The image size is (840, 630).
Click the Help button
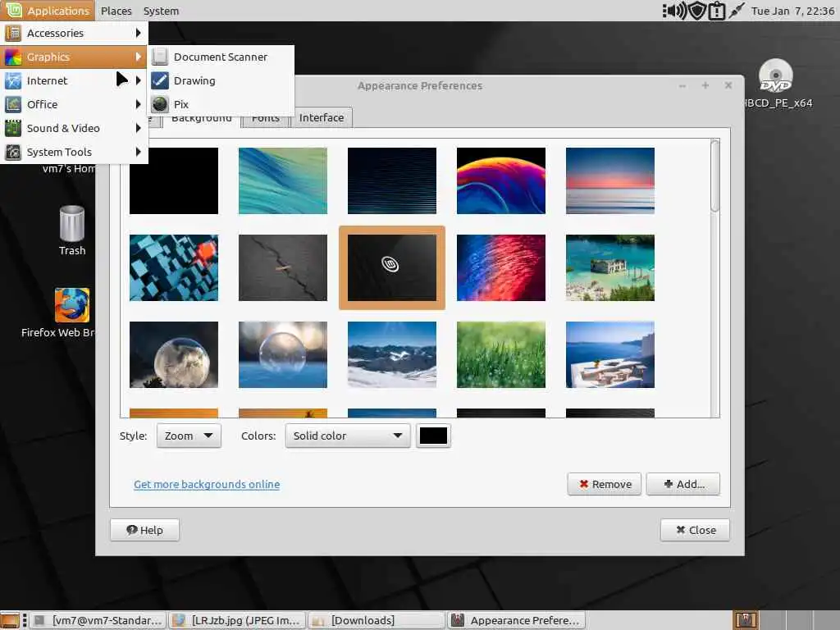click(144, 531)
